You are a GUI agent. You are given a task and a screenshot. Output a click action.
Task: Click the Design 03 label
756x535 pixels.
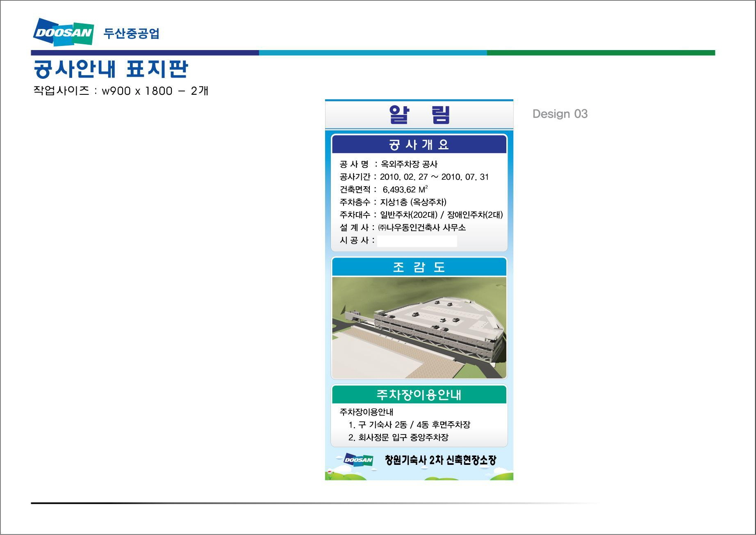point(560,114)
